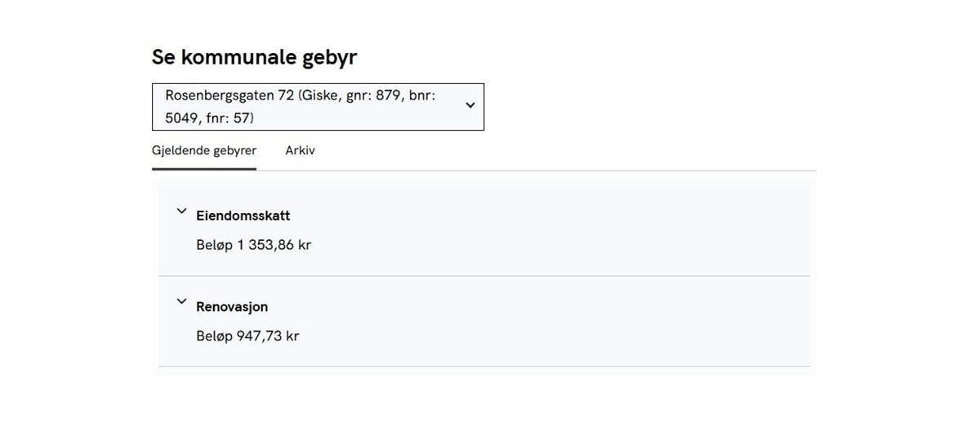Click the Beløp 947,73 kr amount
Screen dimensions: 980x423
[x=247, y=336]
